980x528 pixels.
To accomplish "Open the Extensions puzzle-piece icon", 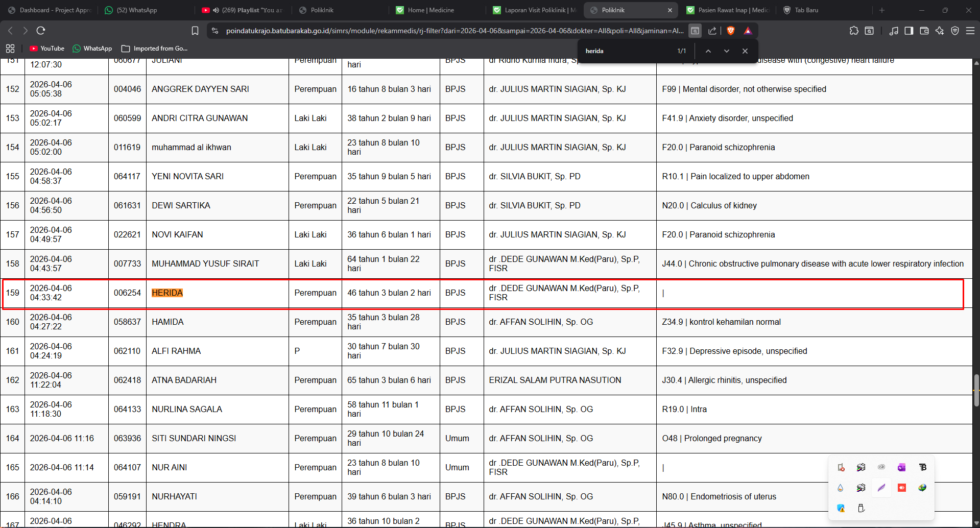I will click(854, 31).
